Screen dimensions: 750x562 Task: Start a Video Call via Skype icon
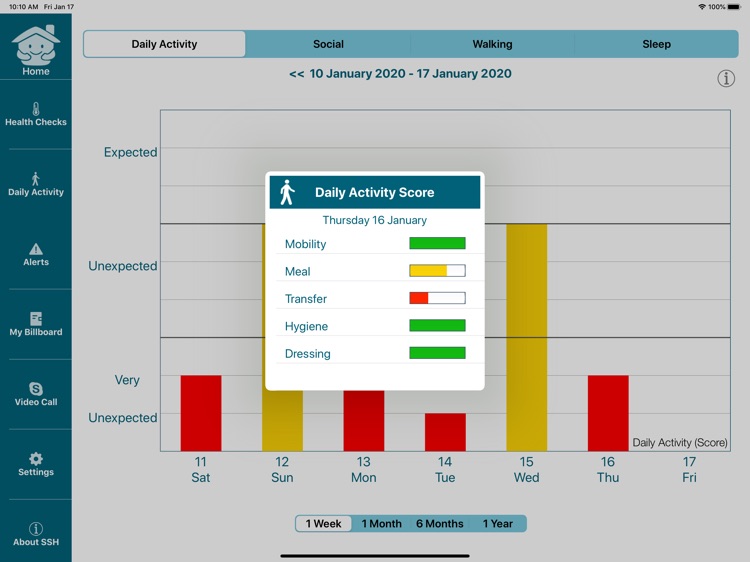[x=36, y=389]
